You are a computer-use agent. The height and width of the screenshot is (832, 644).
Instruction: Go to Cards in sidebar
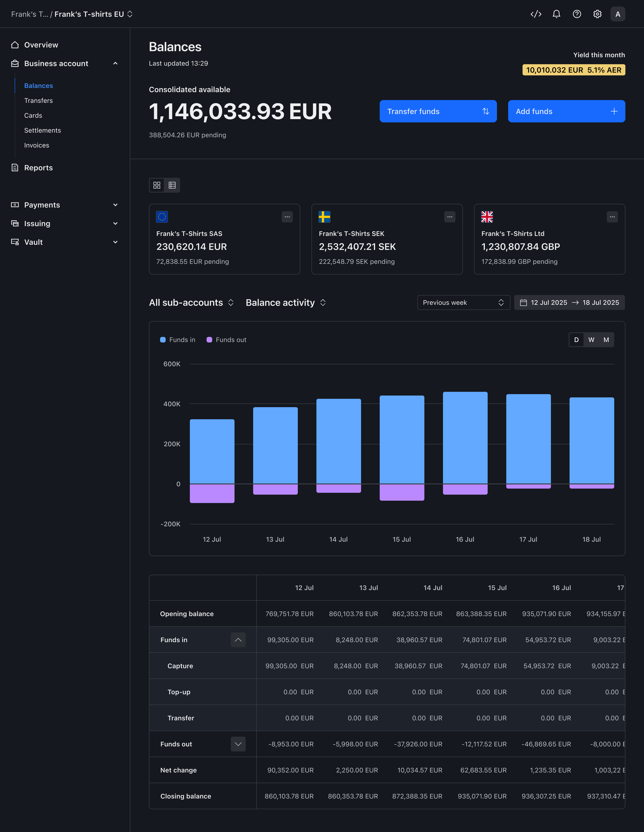33,115
